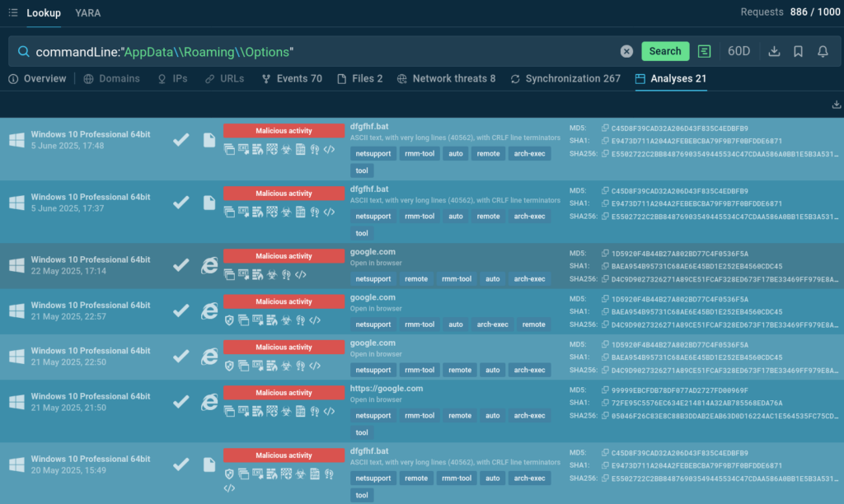
Task: Click the notification bell icon
Action: point(823,51)
